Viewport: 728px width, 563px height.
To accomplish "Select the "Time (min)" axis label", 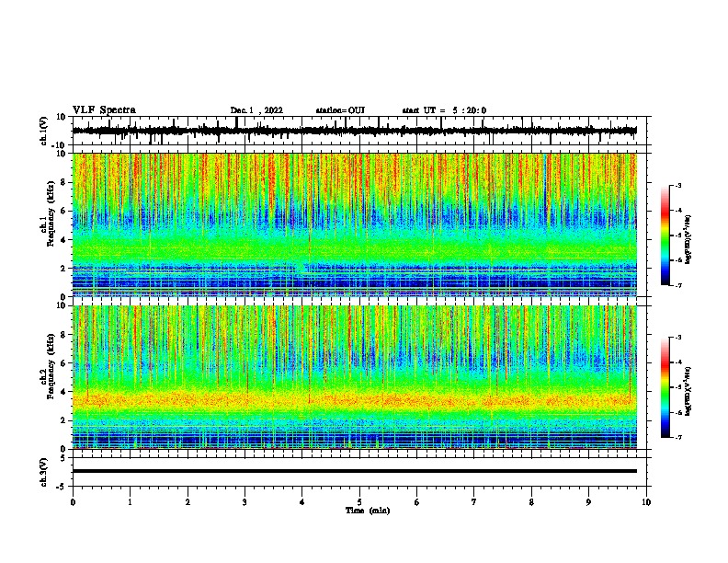I will [368, 511].
